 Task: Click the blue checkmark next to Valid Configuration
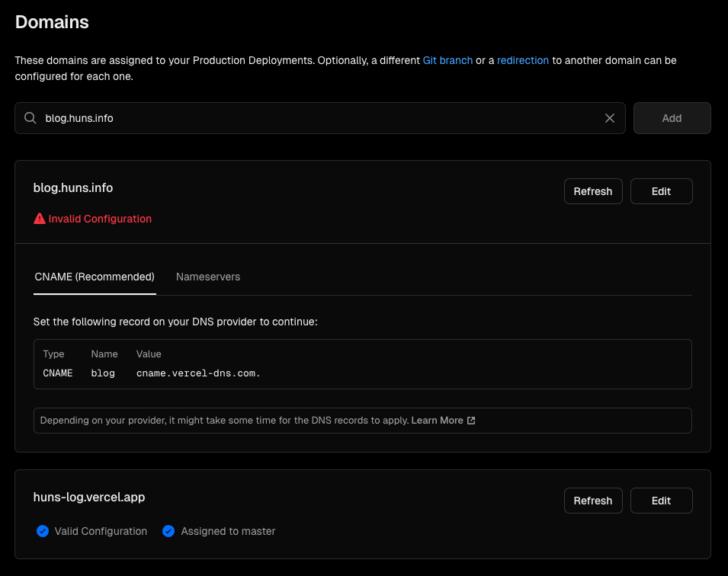(x=43, y=531)
